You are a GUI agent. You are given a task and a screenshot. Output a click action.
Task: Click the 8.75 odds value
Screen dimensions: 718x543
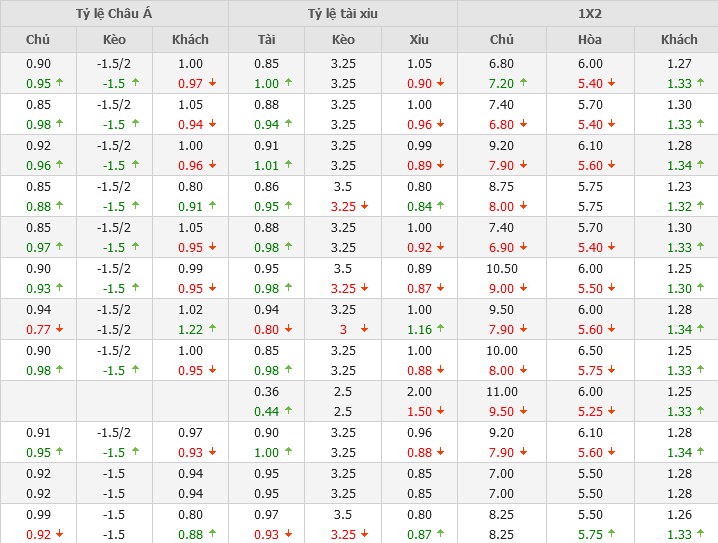pos(501,187)
